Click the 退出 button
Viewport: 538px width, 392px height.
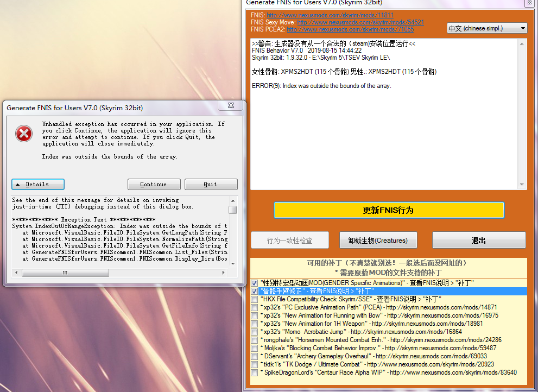click(x=479, y=241)
